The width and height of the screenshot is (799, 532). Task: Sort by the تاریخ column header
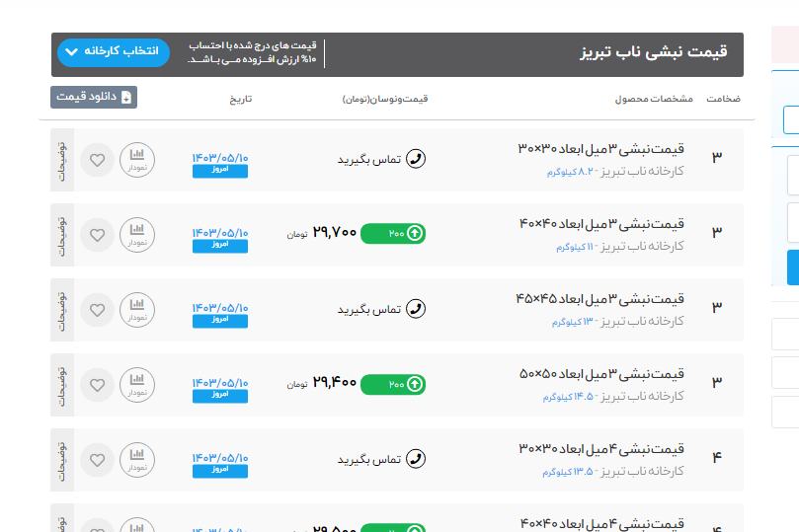point(242,100)
